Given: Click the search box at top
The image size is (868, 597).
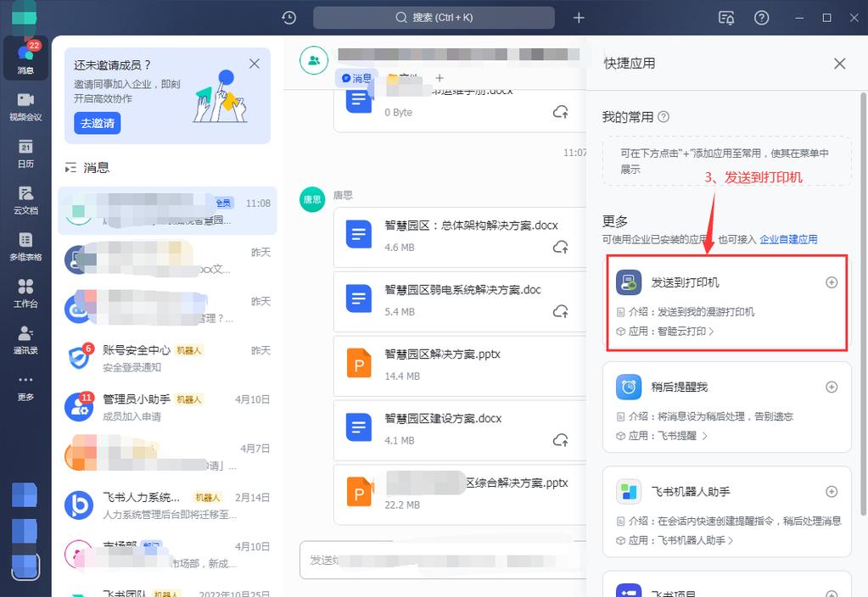Looking at the screenshot, I should pos(434,18).
